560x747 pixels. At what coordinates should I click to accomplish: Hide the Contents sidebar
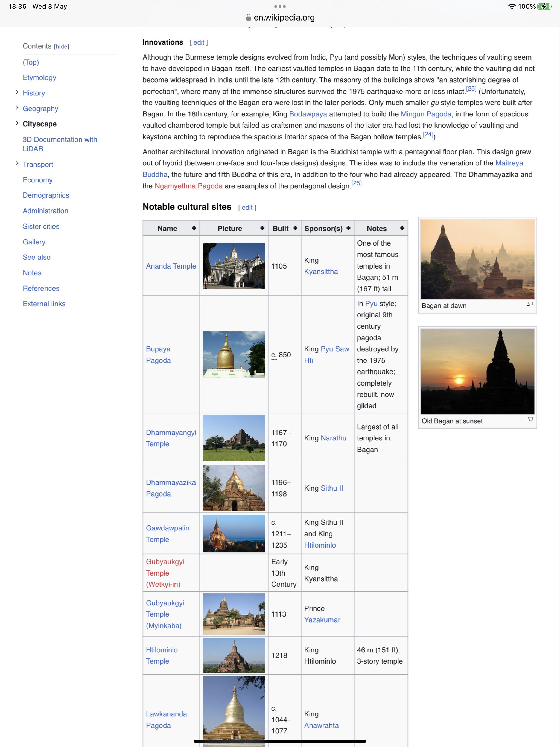pyautogui.click(x=62, y=46)
